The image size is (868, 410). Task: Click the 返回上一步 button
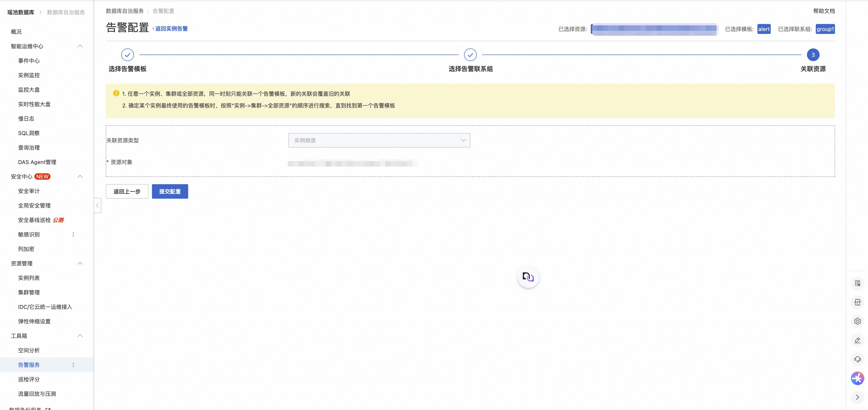[127, 191]
